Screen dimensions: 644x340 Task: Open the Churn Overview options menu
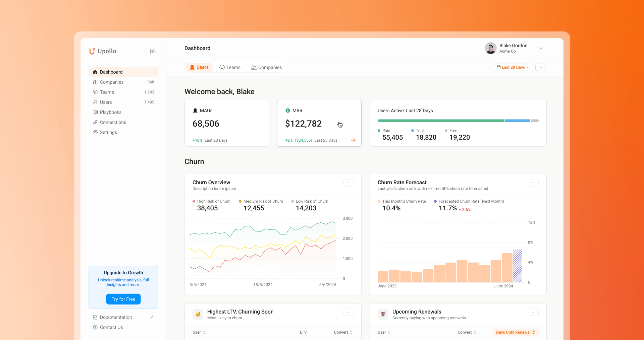pyautogui.click(x=348, y=183)
